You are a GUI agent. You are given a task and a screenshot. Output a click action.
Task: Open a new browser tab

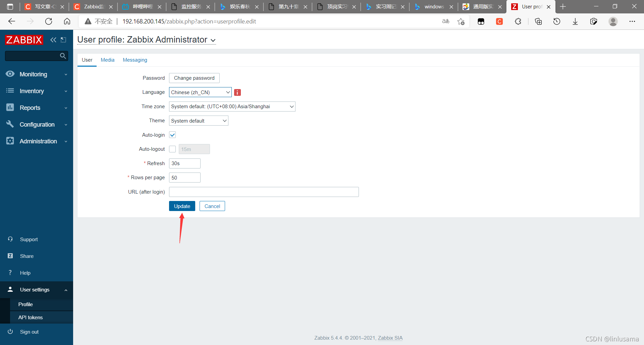pos(563,7)
